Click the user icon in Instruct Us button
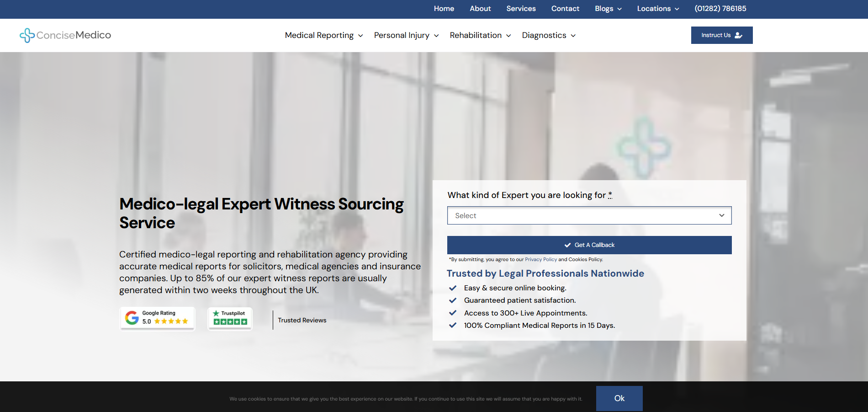This screenshot has width=868, height=412. point(738,35)
